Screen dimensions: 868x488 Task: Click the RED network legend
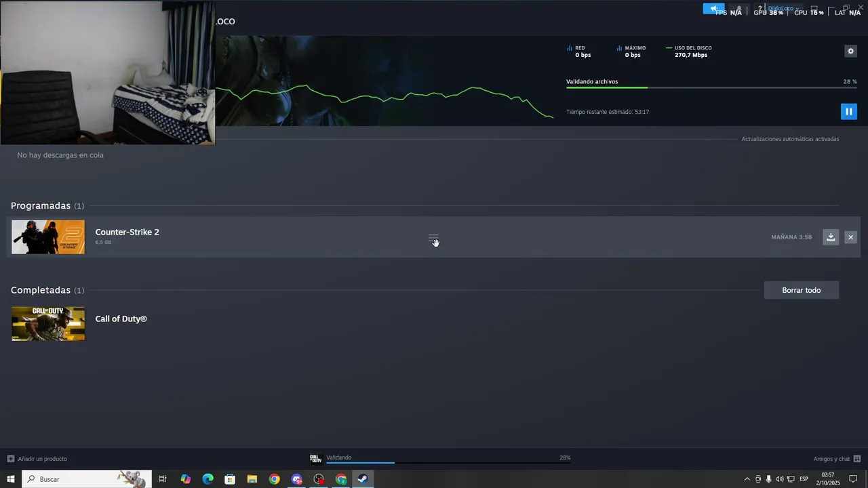tap(578, 52)
